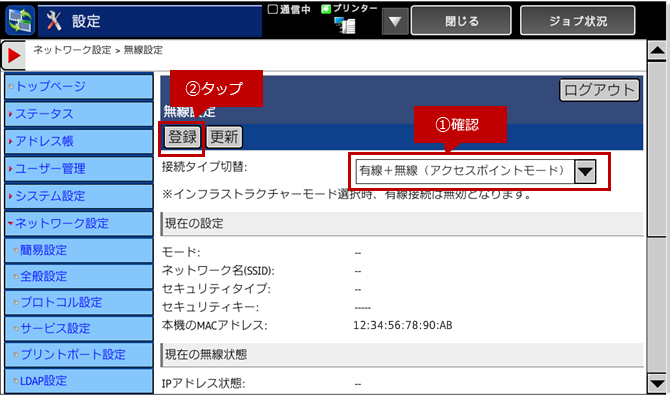Go to トップページ in sidebar
This screenshot has height=396, width=670.
tap(79, 87)
